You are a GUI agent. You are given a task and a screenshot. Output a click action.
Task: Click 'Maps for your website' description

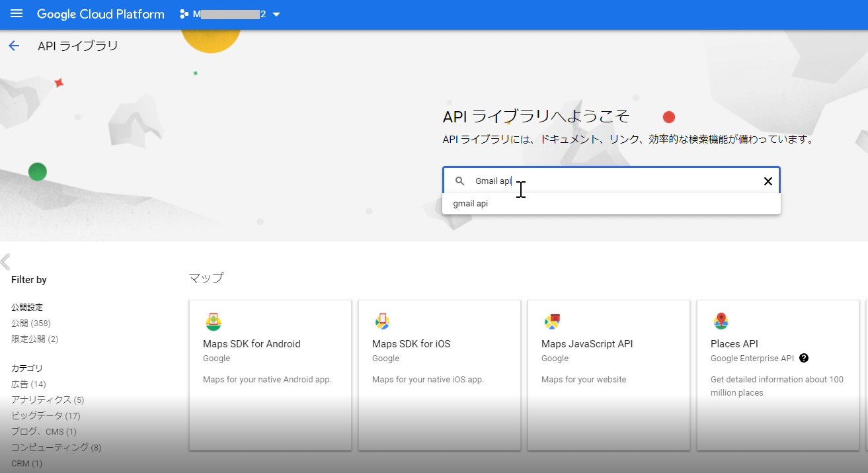[584, 380]
